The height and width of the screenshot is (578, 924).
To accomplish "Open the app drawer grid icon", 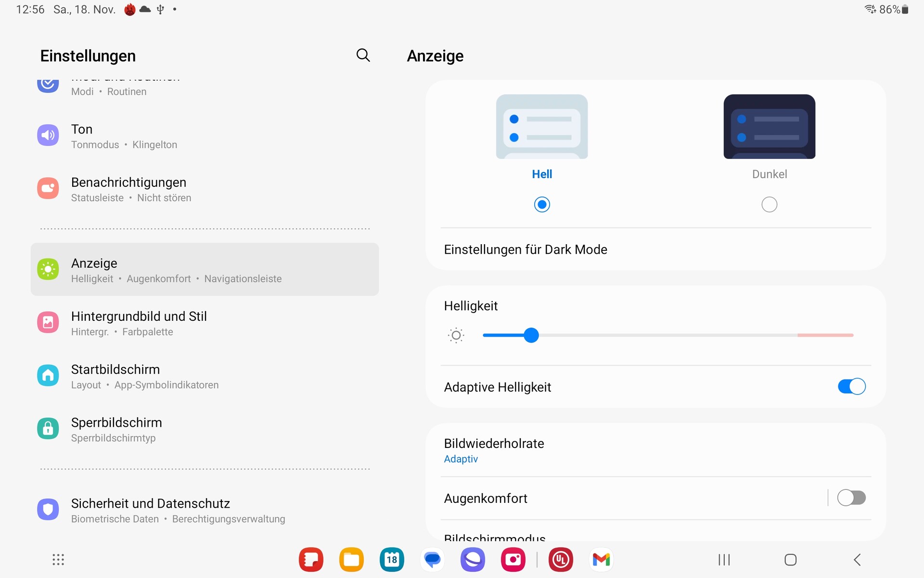I will tap(58, 560).
